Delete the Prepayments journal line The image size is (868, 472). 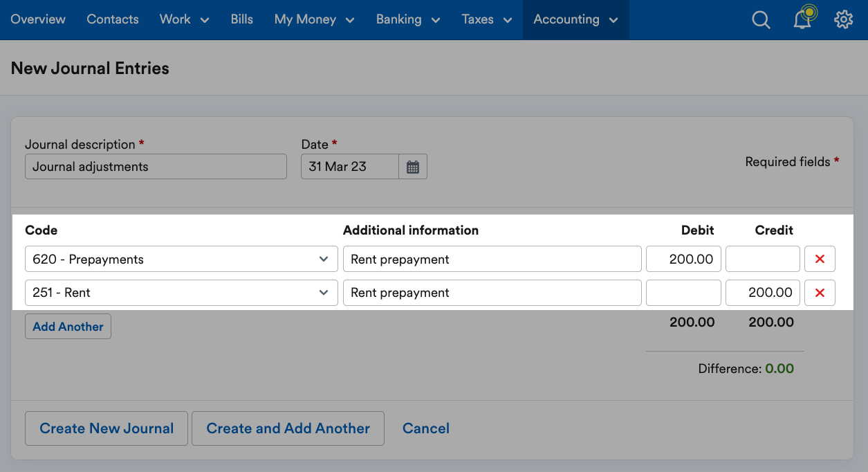820,259
